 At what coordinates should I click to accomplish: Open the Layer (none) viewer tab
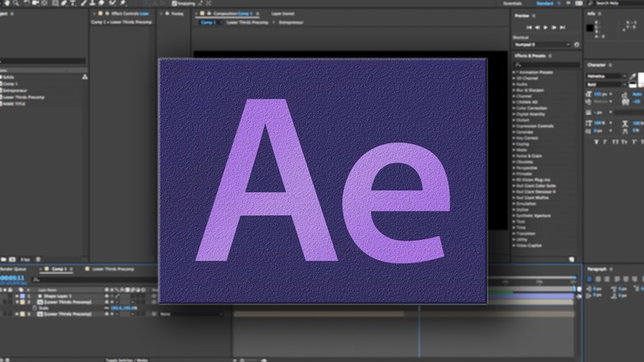click(x=283, y=14)
